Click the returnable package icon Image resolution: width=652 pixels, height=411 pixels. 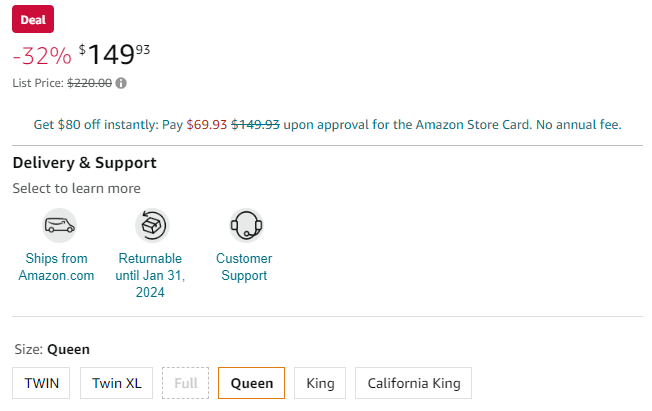point(151,224)
